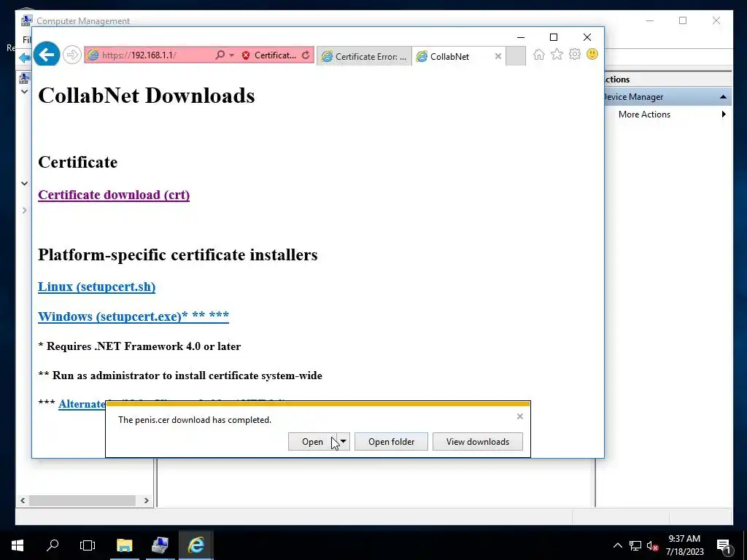Open the Tools gear icon
The width and height of the screenshot is (747, 560).
pyautogui.click(x=575, y=54)
